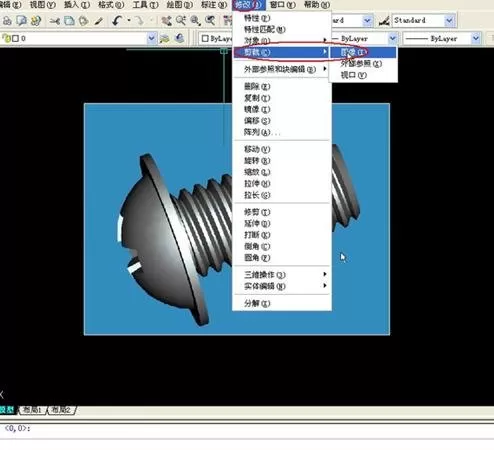The width and height of the screenshot is (494, 450).
Task: Choose 特性匹配 (M) menu item
Action: (x=282, y=29)
